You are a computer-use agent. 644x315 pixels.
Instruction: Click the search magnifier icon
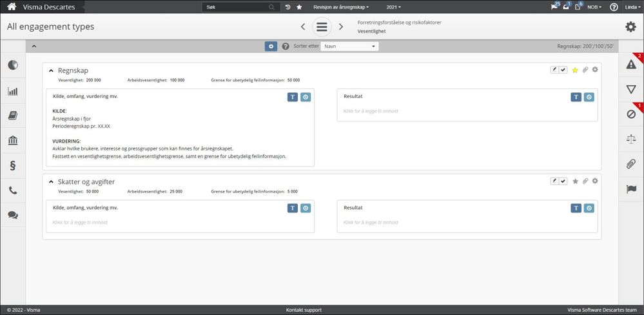(x=271, y=7)
